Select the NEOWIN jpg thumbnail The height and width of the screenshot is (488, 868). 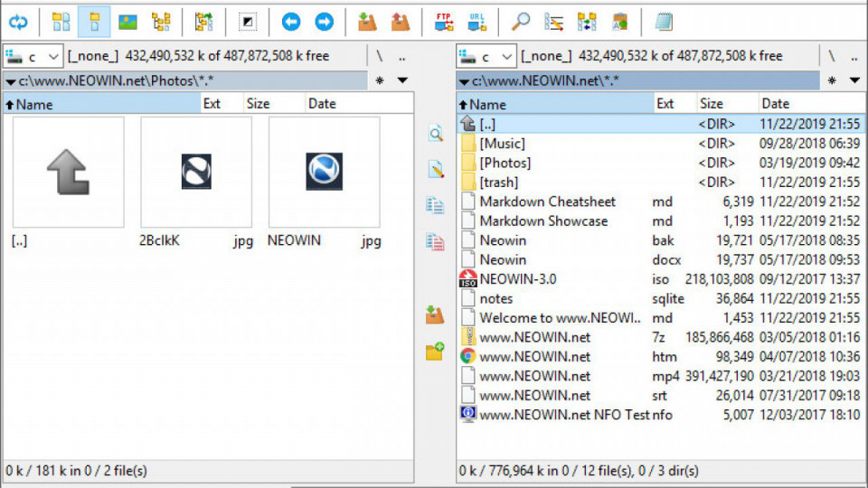[324, 172]
